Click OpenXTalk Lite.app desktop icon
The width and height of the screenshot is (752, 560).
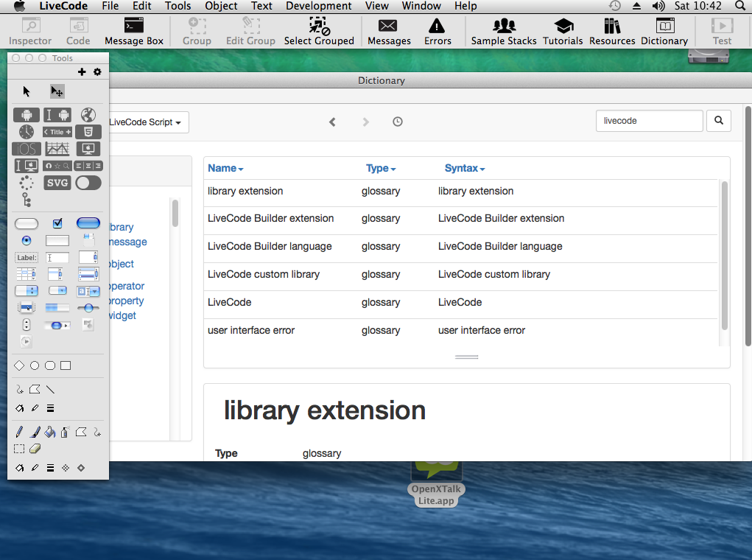click(436, 483)
